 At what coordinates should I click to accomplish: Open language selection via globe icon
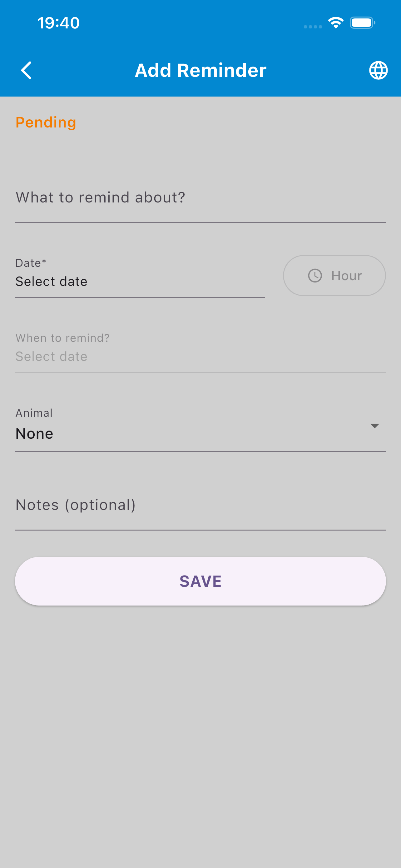click(378, 70)
